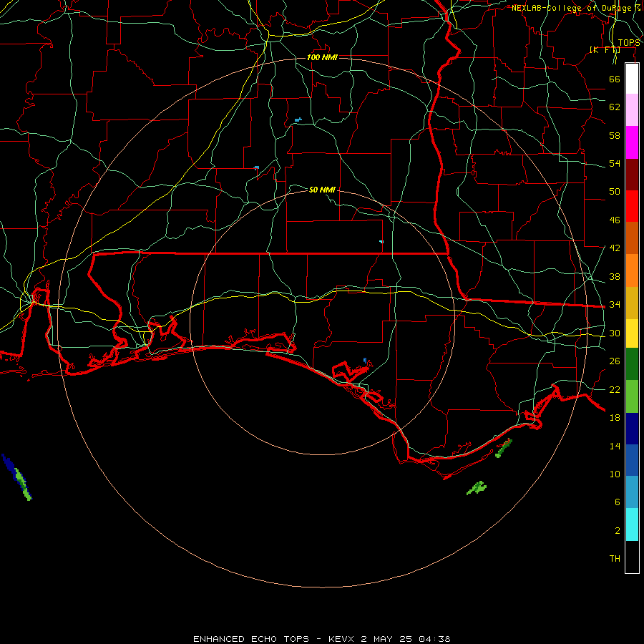Click the 'TOPS' legend heading
Viewport: 644px width, 644px height.
[x=629, y=43]
